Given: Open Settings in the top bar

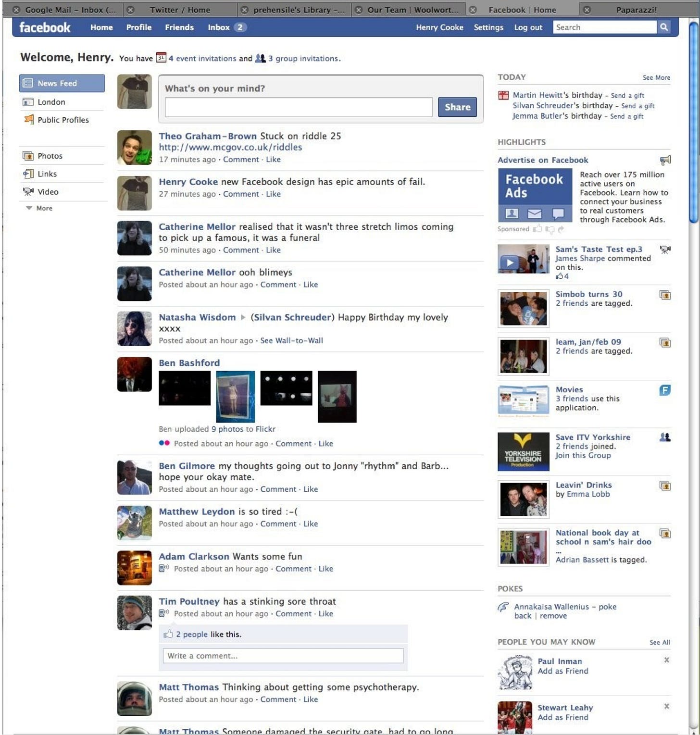Looking at the screenshot, I should 488,27.
